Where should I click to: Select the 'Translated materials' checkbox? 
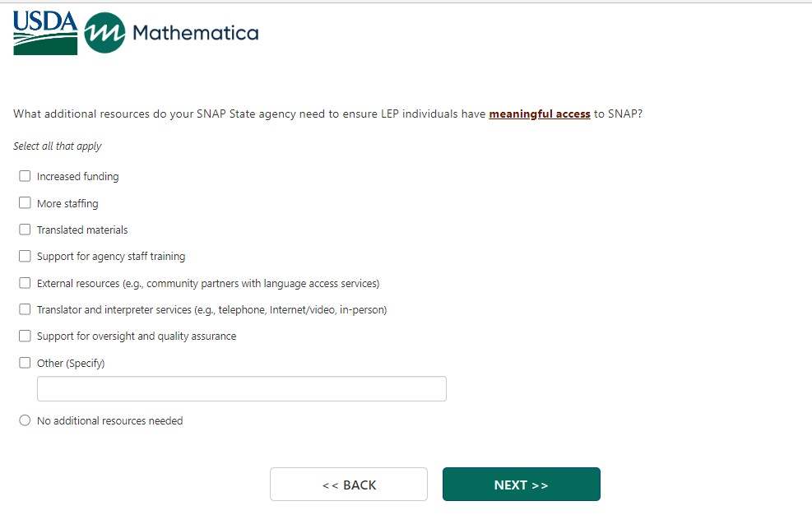click(25, 230)
